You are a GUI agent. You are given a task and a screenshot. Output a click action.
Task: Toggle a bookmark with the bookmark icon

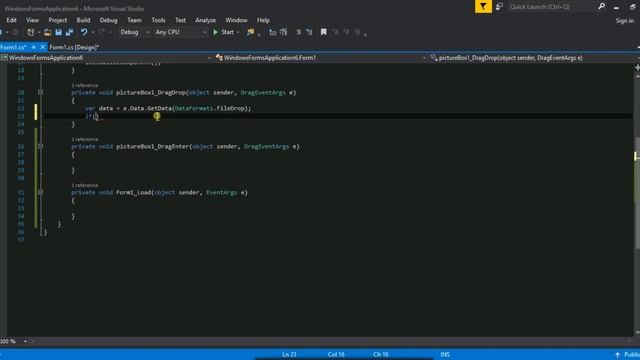(324, 32)
